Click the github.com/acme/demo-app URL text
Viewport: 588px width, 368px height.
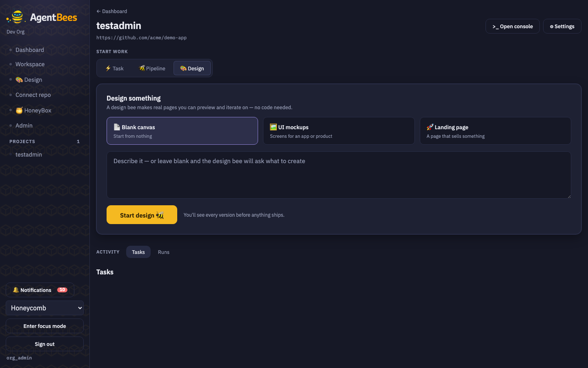pyautogui.click(x=141, y=38)
